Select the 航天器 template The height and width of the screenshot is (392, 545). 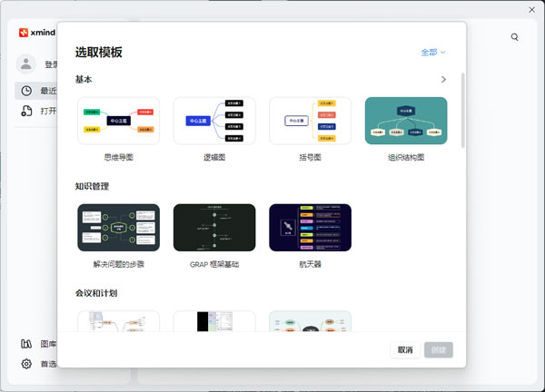310,227
